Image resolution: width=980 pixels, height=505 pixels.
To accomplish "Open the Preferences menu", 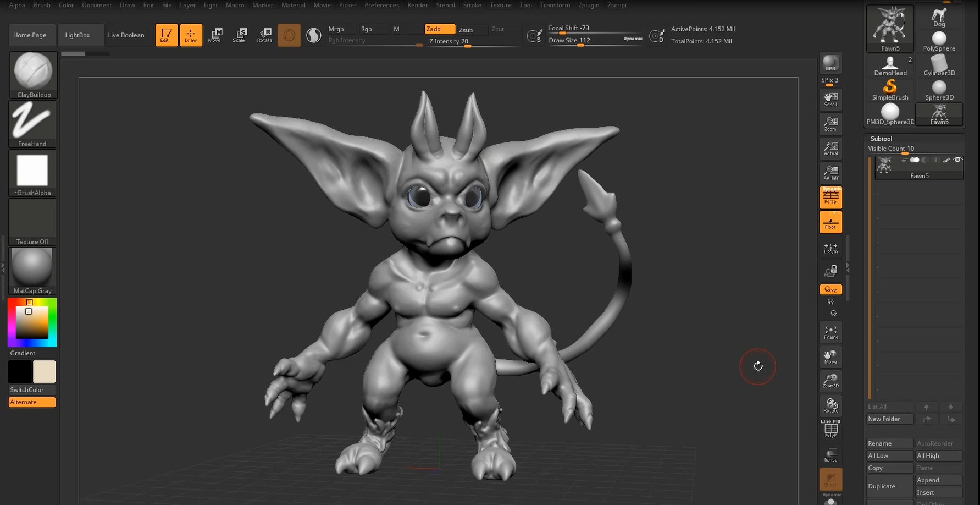I will (x=381, y=5).
